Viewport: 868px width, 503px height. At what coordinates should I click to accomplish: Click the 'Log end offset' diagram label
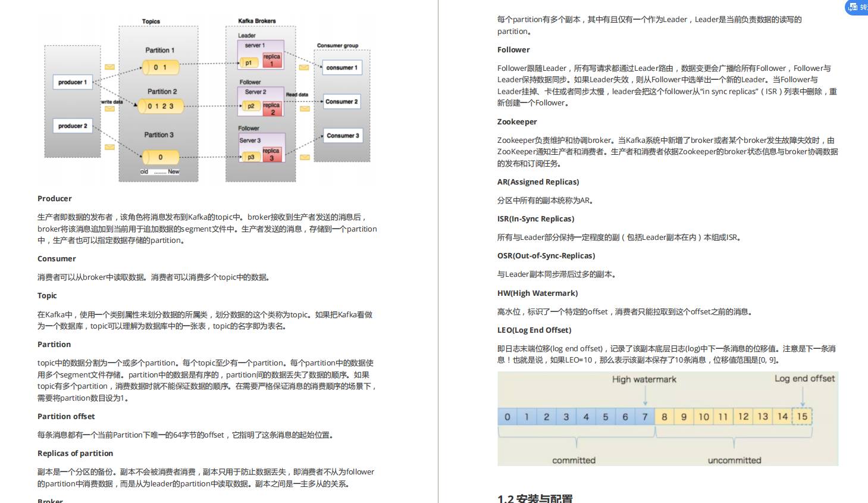[804, 379]
